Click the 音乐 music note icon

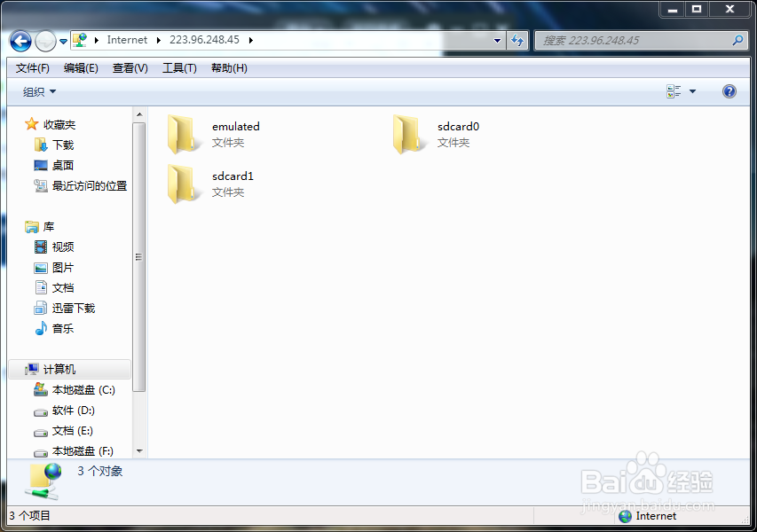coord(41,328)
